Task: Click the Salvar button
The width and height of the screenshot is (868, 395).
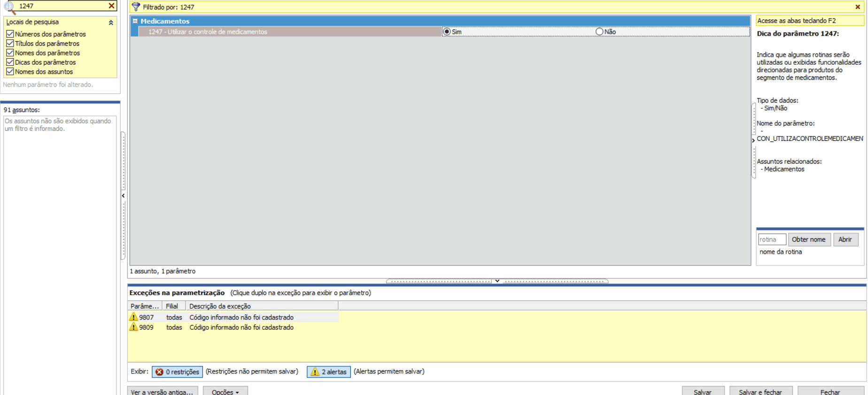Action: point(703,391)
